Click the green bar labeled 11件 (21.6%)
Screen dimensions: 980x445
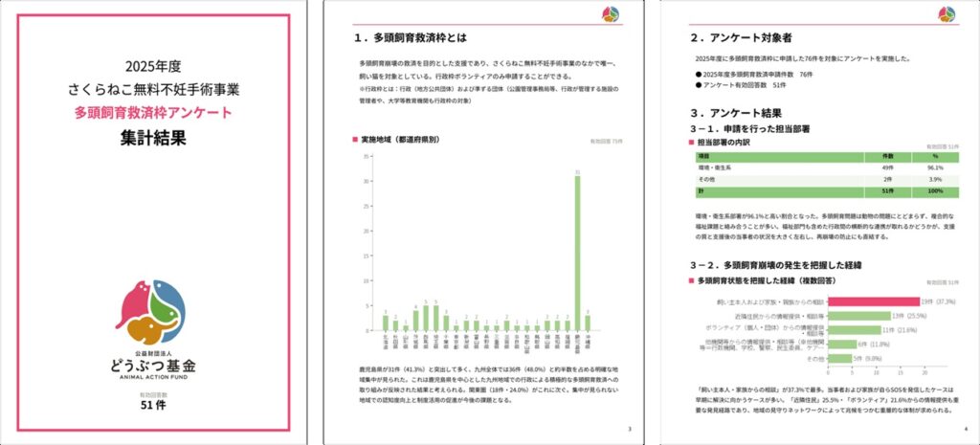click(x=855, y=330)
